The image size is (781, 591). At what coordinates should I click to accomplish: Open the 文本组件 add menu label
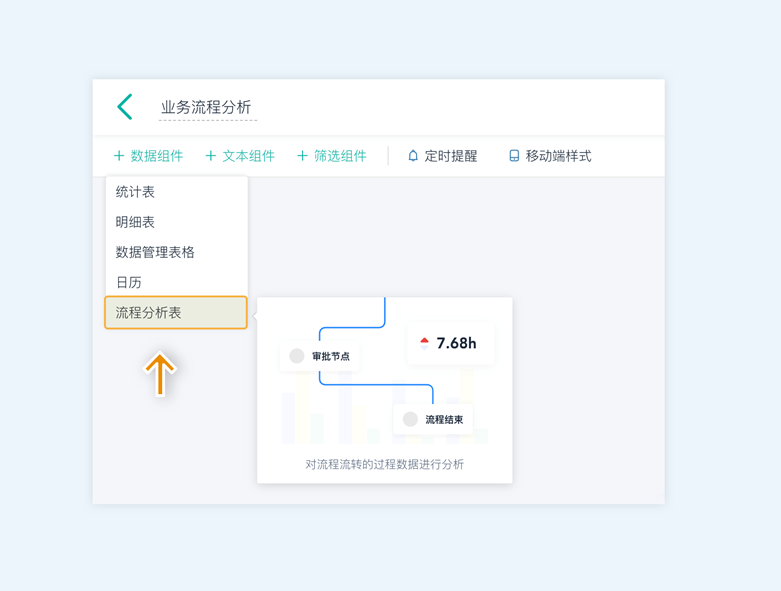pos(248,156)
